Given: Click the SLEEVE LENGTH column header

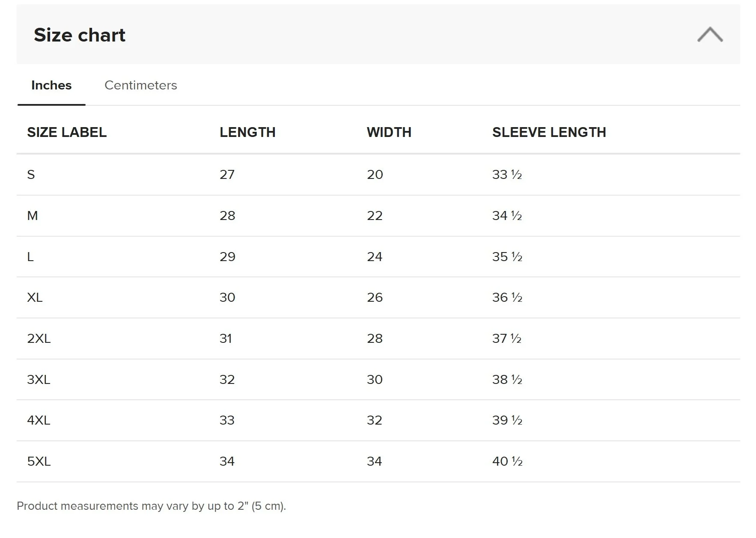Looking at the screenshot, I should 549,132.
